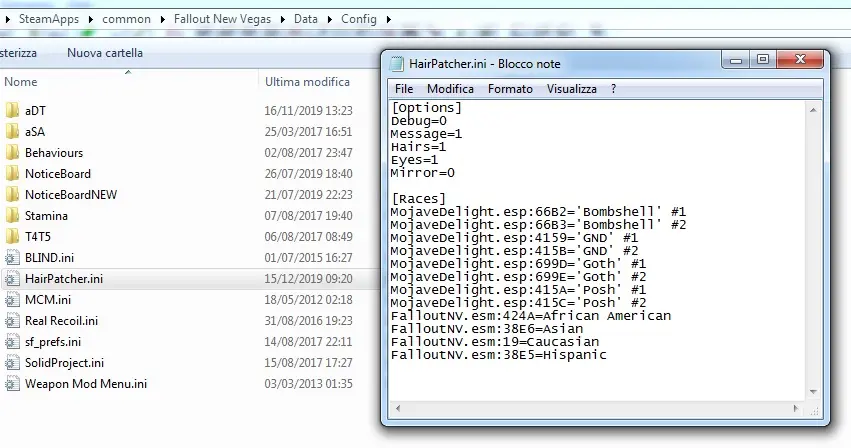The width and height of the screenshot is (851, 448).
Task: Select the Behaviours folder icon
Action: 12,153
